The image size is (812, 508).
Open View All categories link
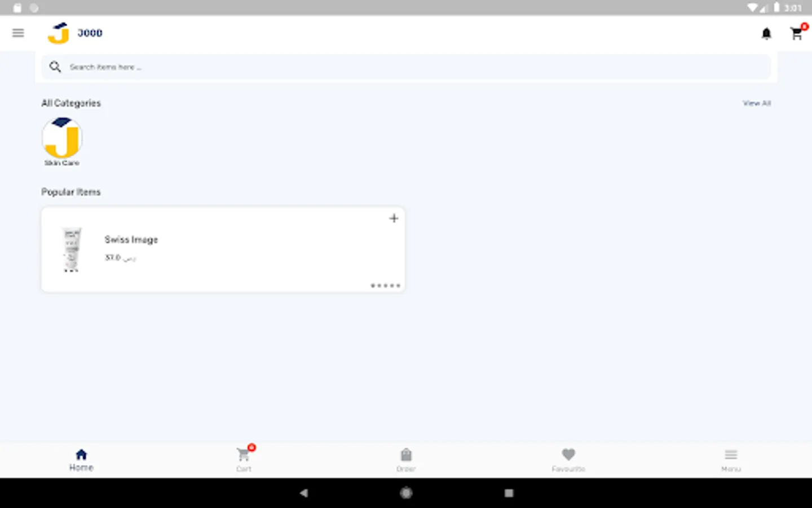[x=757, y=103]
